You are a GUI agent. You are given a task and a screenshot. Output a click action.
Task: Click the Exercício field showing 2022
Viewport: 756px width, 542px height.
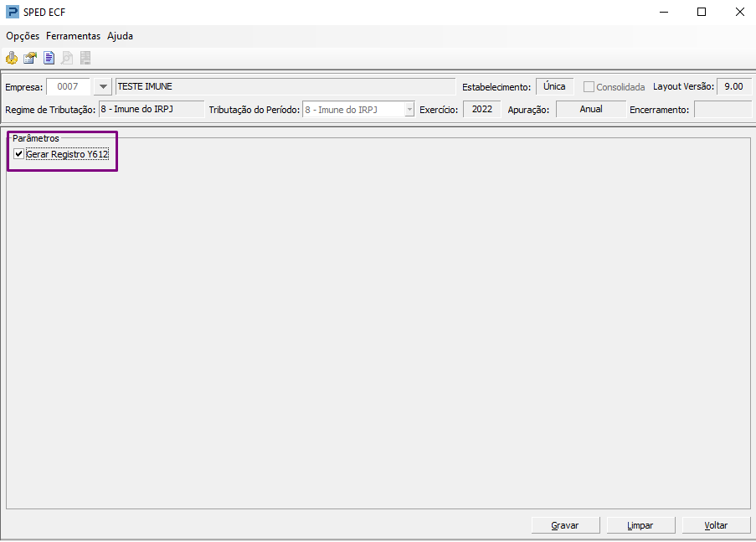pos(481,110)
